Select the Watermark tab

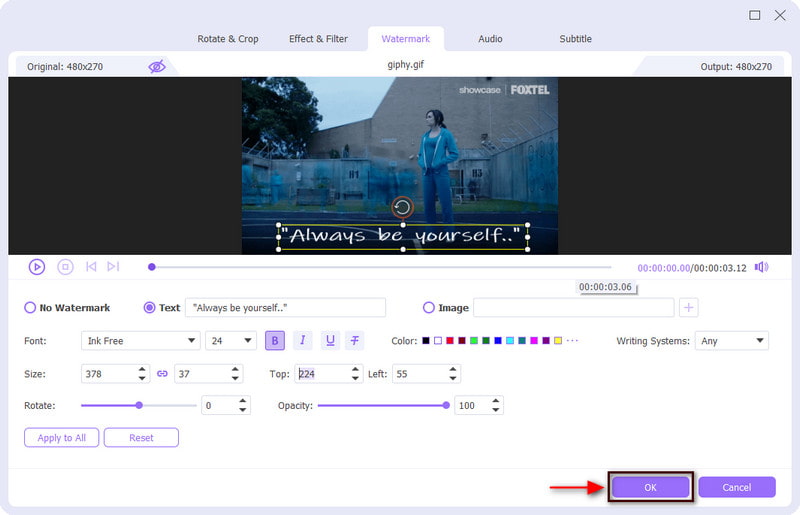406,39
